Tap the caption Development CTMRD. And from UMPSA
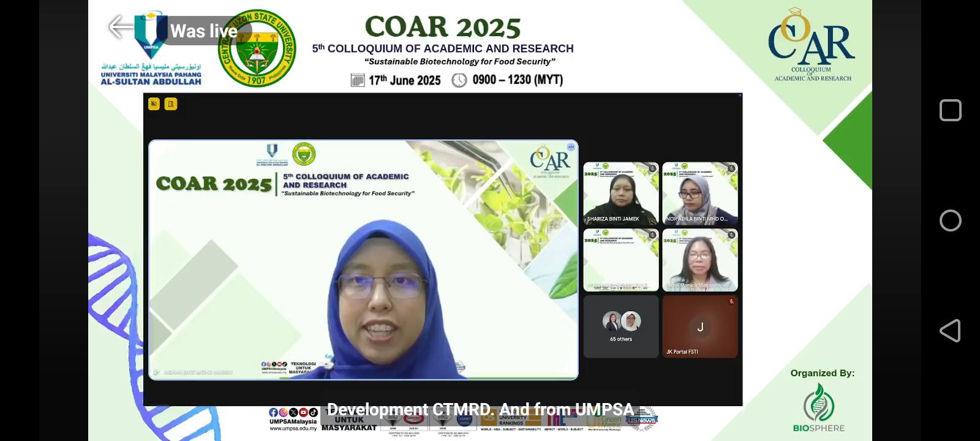980x441 pixels. click(480, 409)
